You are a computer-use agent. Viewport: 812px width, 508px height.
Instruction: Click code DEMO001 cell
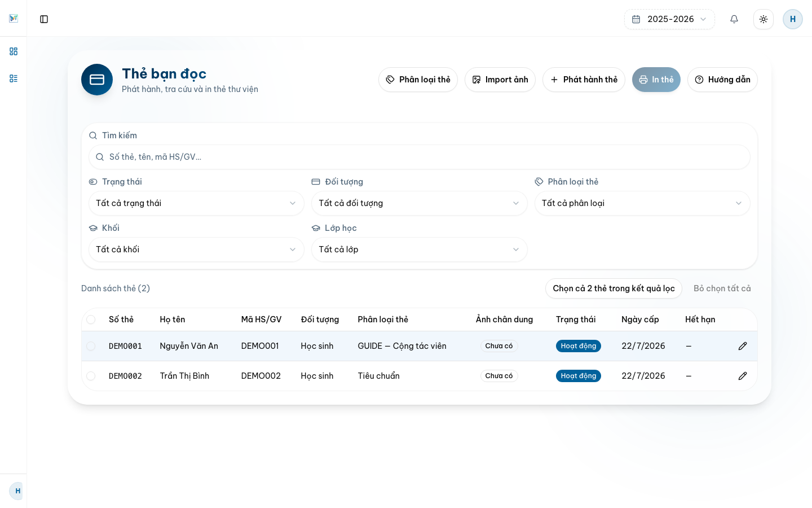point(260,346)
